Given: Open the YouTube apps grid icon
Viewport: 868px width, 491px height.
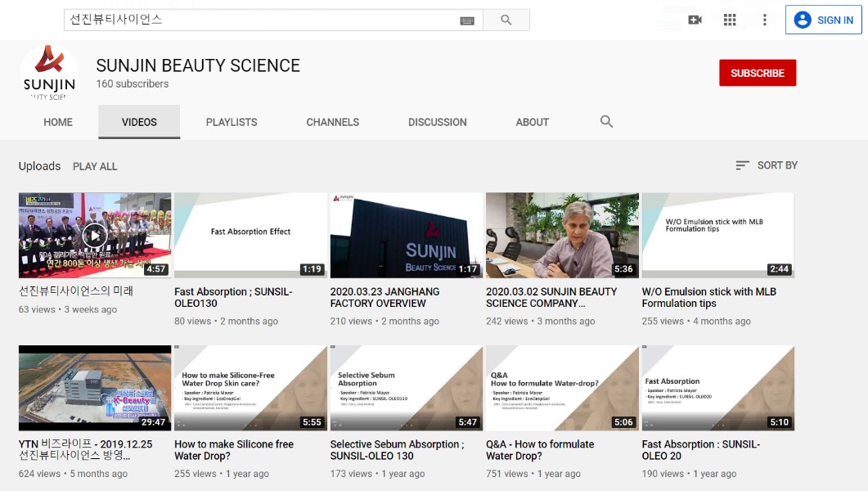Looking at the screenshot, I should point(730,20).
